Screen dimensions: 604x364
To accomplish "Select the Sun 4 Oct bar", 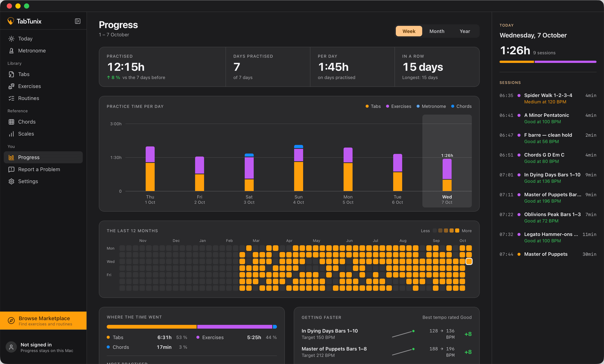I will click(x=298, y=168).
